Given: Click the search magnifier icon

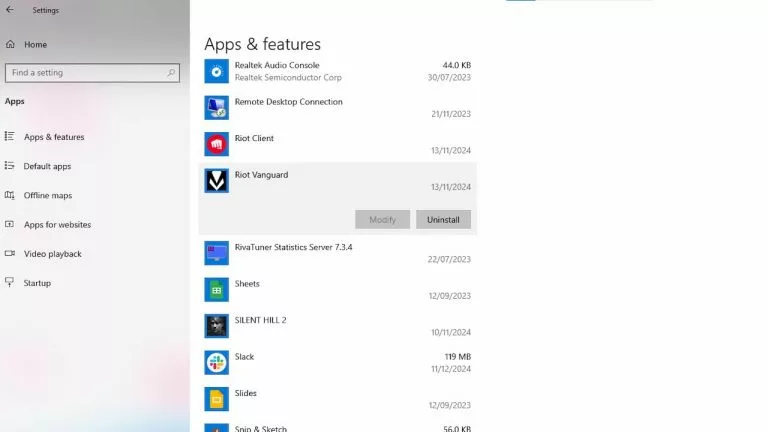Looking at the screenshot, I should 171,73.
